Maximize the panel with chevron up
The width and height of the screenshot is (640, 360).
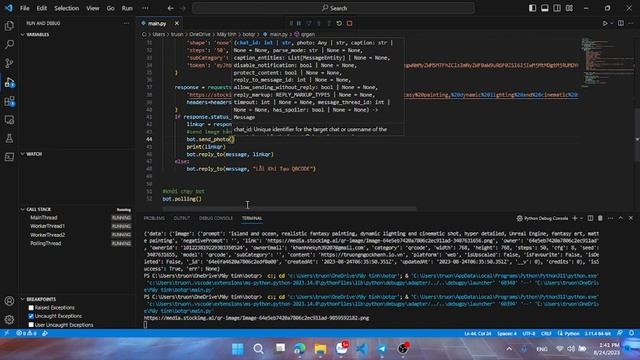point(621,218)
